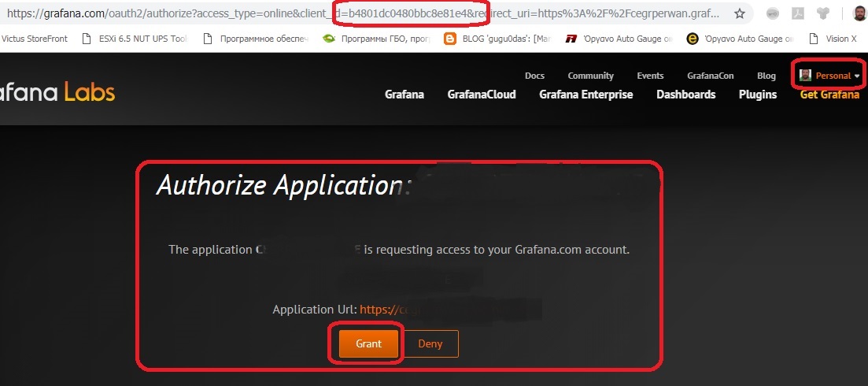Click the 'Authorize Application:' heading text
The image size is (868, 386).
tap(285, 186)
